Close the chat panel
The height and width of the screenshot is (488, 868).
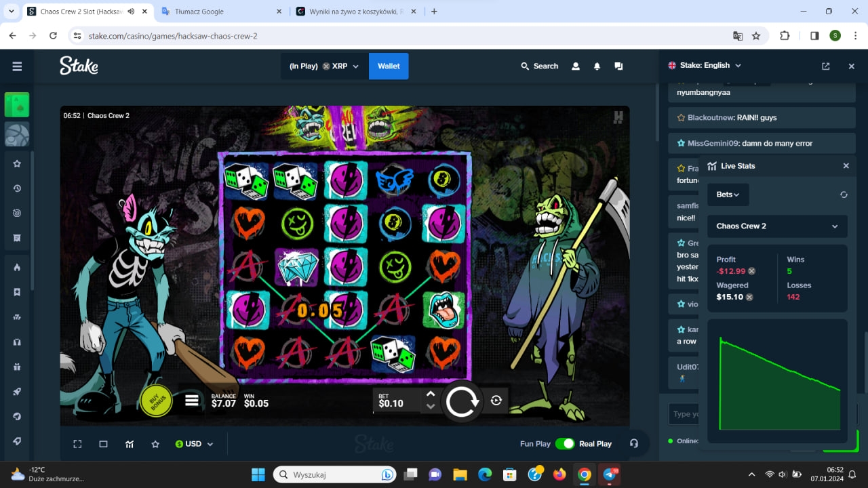click(851, 66)
